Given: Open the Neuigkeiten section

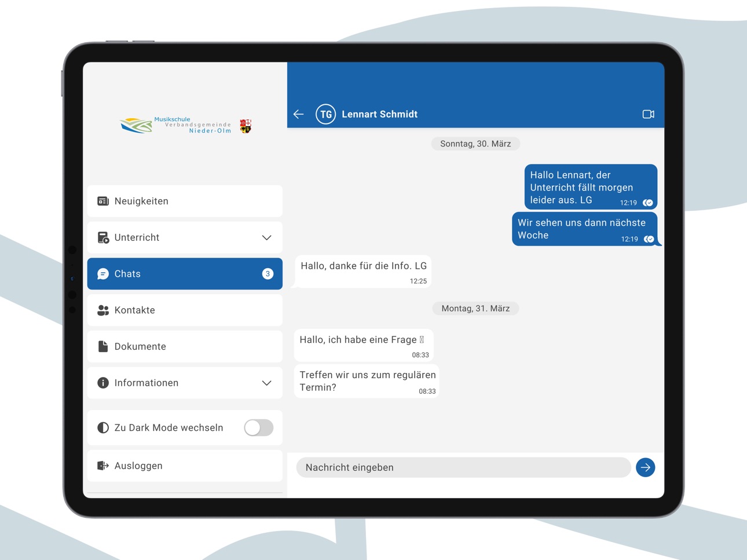Looking at the screenshot, I should (185, 201).
